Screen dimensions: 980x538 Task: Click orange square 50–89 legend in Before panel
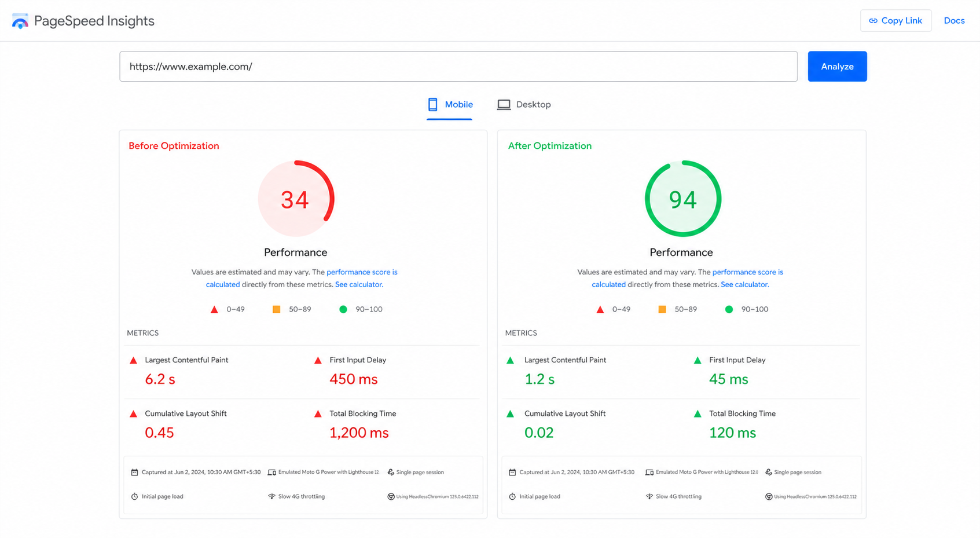277,310
